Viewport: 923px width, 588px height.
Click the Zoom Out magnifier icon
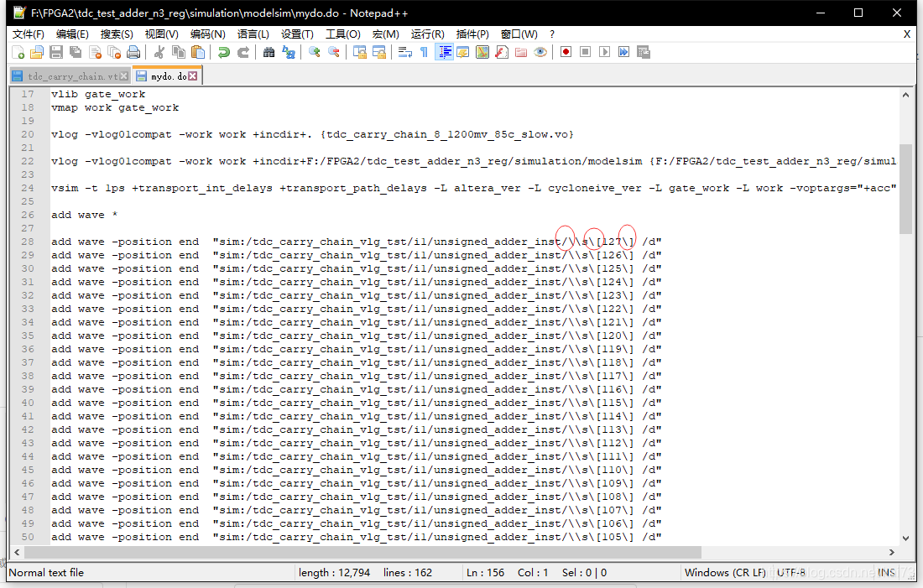coord(334,52)
